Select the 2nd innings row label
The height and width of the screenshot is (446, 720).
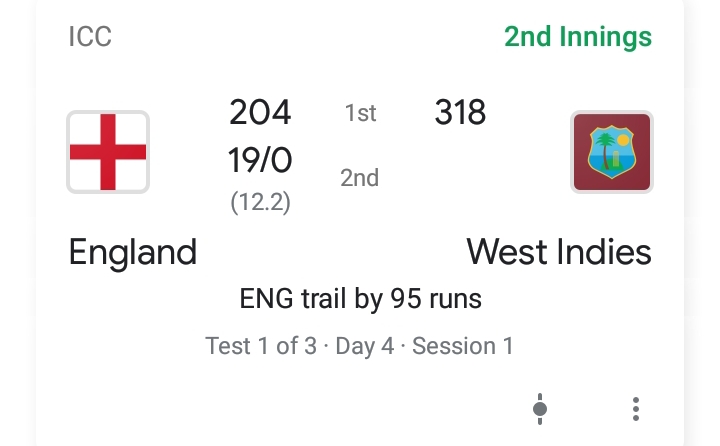click(360, 178)
